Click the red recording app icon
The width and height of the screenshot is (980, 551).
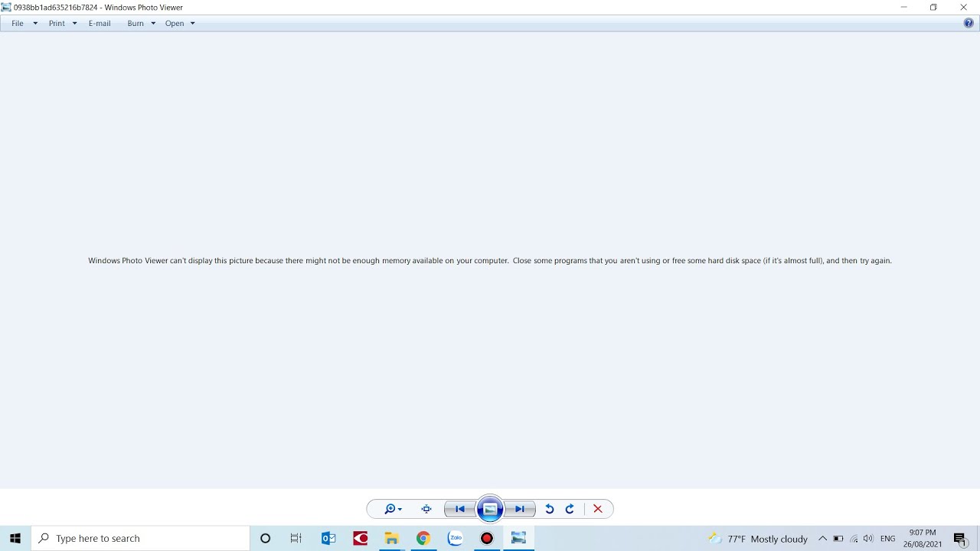point(486,539)
